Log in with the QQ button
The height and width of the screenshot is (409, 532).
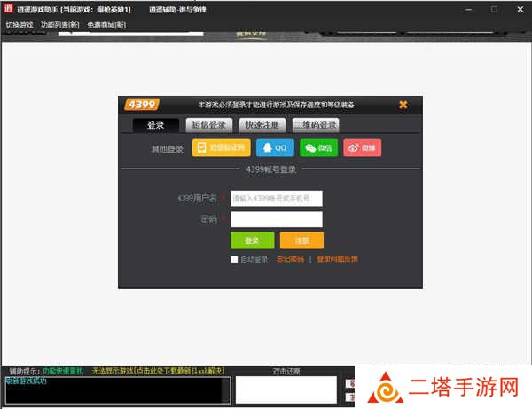pyautogui.click(x=275, y=147)
